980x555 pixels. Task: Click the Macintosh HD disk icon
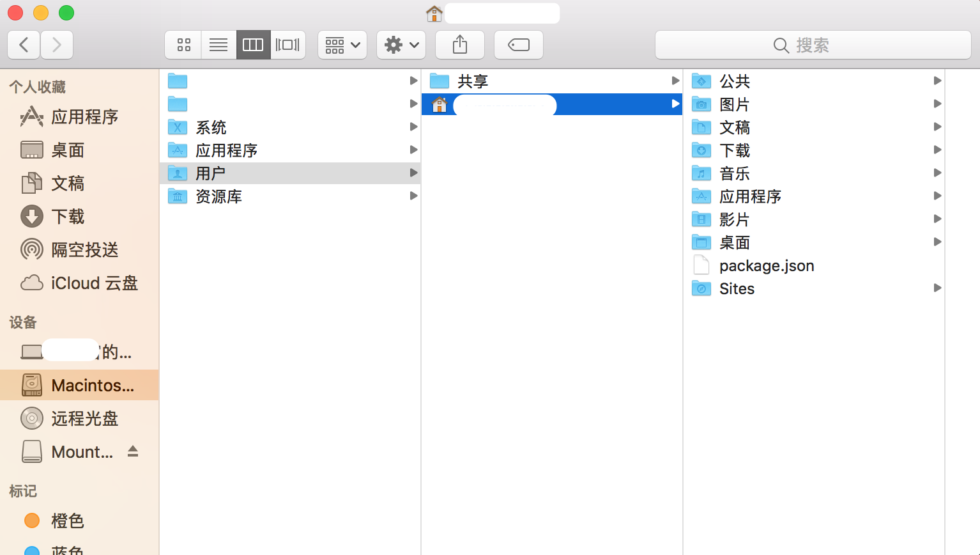click(x=32, y=385)
